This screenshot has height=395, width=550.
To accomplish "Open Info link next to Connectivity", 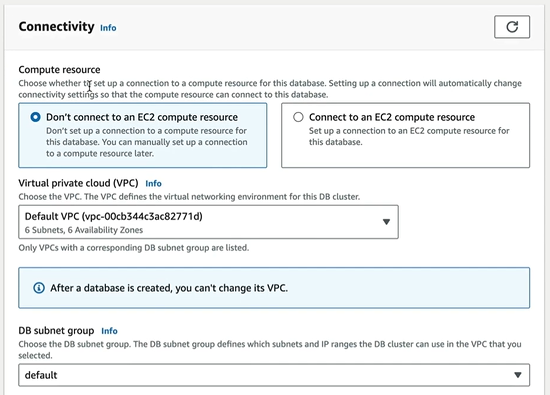I will 108,28.
